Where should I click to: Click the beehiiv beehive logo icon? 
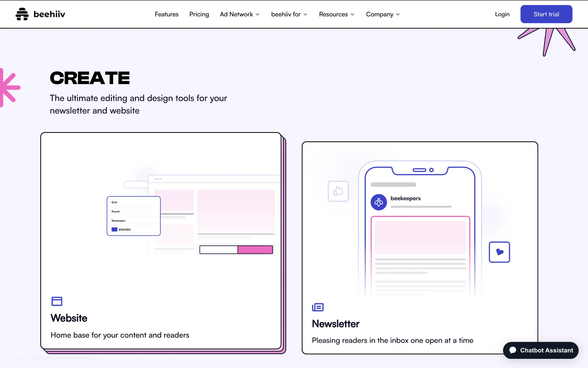point(22,14)
